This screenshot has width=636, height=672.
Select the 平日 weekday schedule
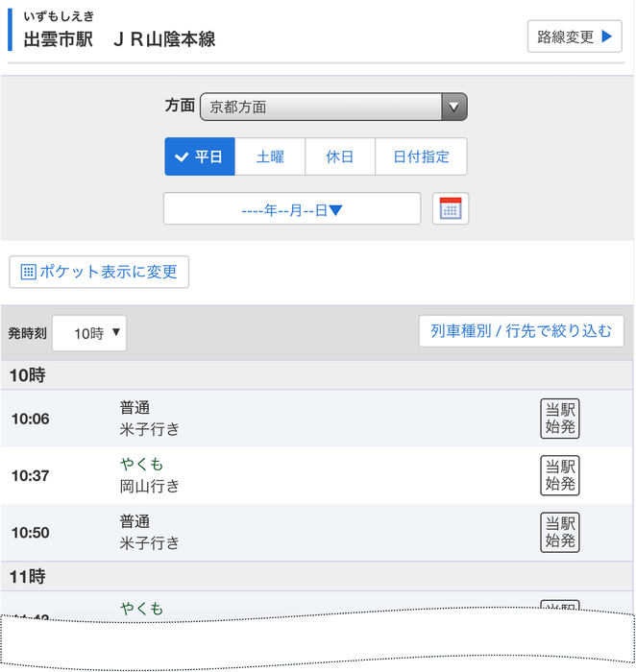tap(200, 156)
